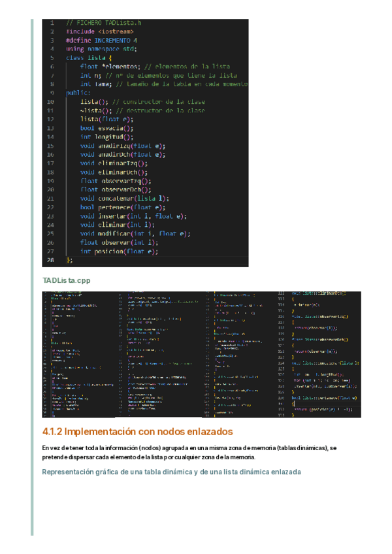Click declaration "int Tama;" on line 8

[96, 84]
